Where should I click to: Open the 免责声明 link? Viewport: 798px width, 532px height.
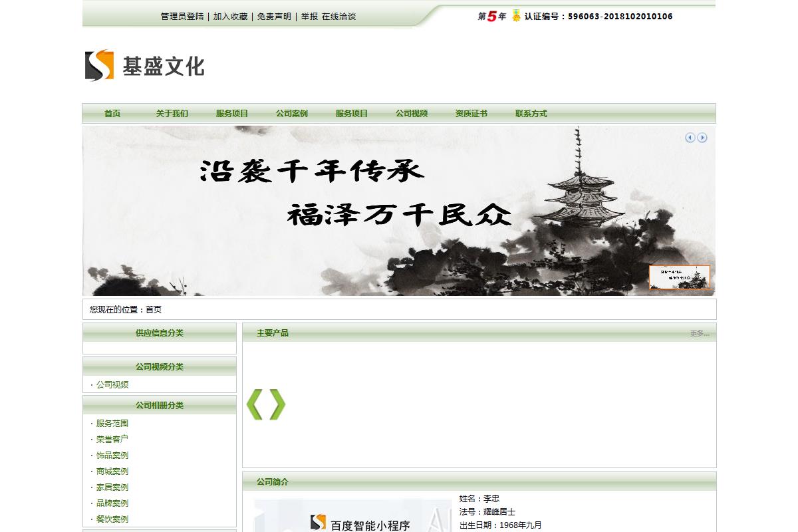pos(274,17)
